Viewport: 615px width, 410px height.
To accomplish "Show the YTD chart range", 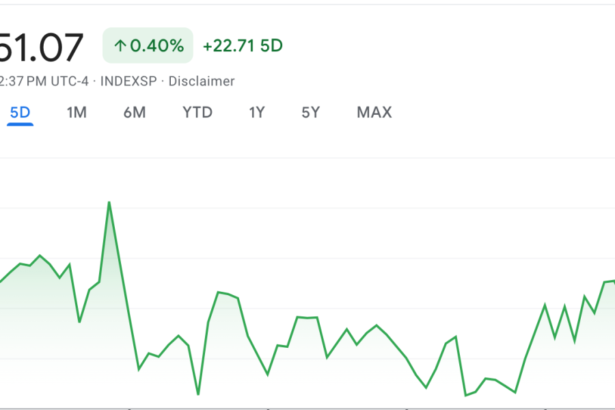I will click(197, 113).
